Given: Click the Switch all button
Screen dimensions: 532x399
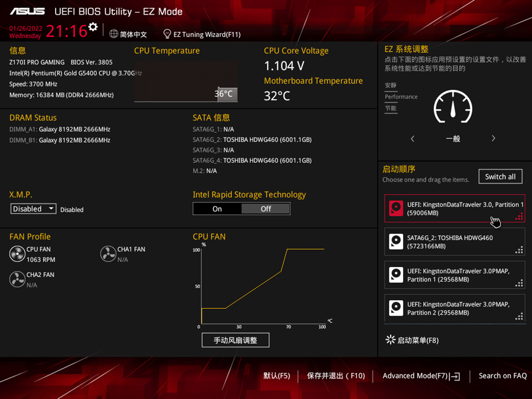Looking at the screenshot, I should tap(500, 176).
